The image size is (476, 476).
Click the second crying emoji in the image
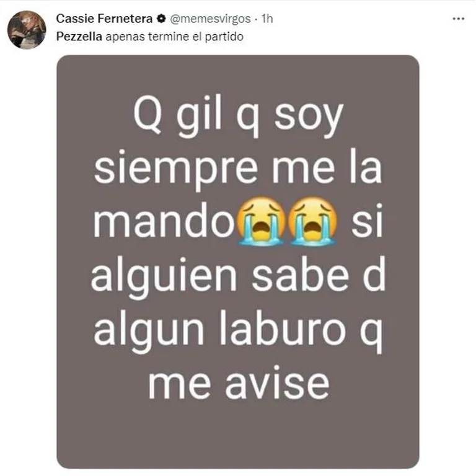click(x=313, y=221)
